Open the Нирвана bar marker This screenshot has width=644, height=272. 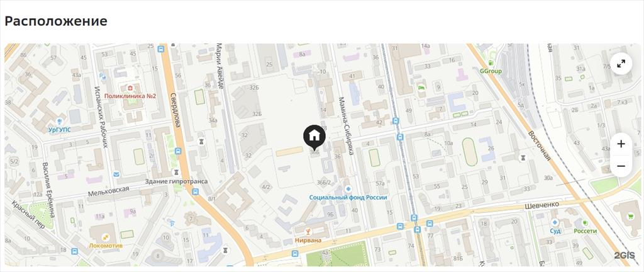tap(308, 231)
